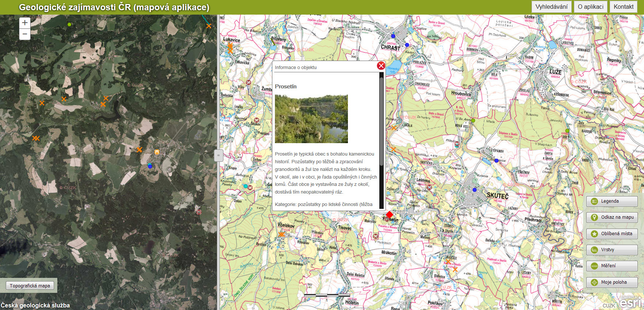Image resolution: width=644 pixels, height=310 pixels.
Task: Select the mining marker at Částkov
Action: pyautogui.click(x=257, y=120)
